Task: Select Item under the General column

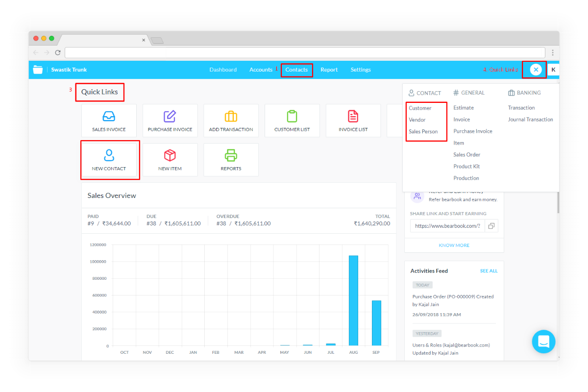Action: coord(459,143)
